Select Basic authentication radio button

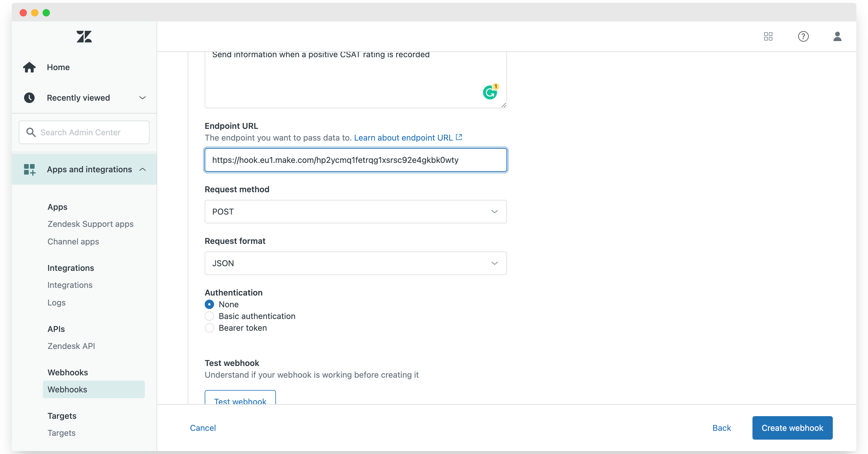(209, 316)
